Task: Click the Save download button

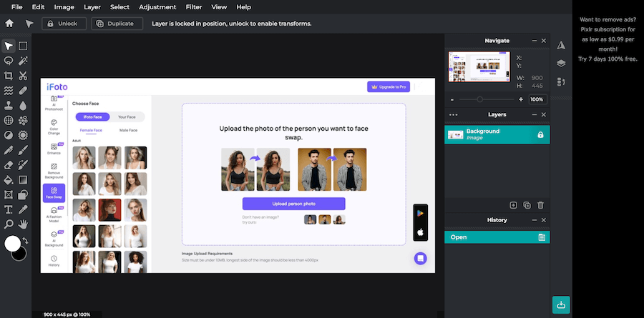Action: pos(561,305)
